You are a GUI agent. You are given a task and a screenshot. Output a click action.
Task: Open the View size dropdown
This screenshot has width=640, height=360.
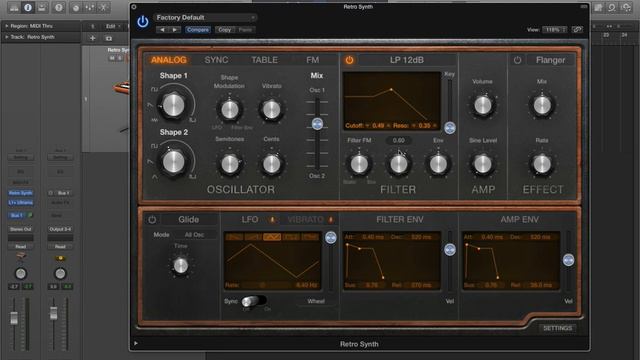tap(554, 30)
